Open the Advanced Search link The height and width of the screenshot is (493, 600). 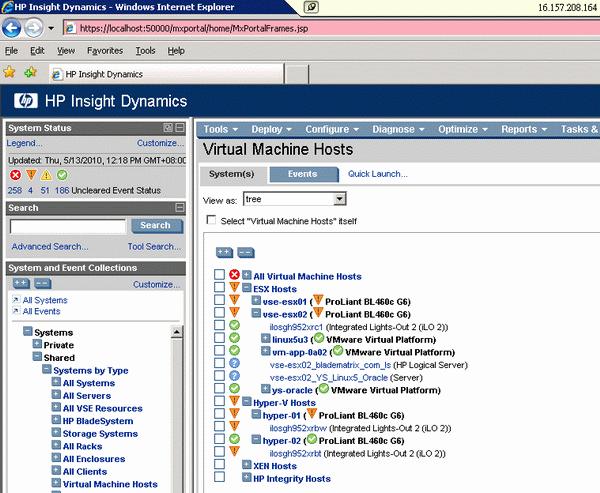[50, 246]
